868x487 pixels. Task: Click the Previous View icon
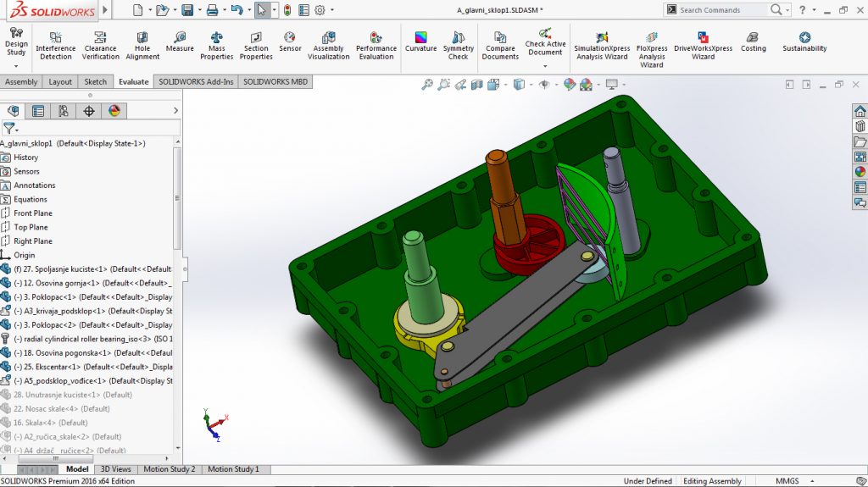click(460, 85)
